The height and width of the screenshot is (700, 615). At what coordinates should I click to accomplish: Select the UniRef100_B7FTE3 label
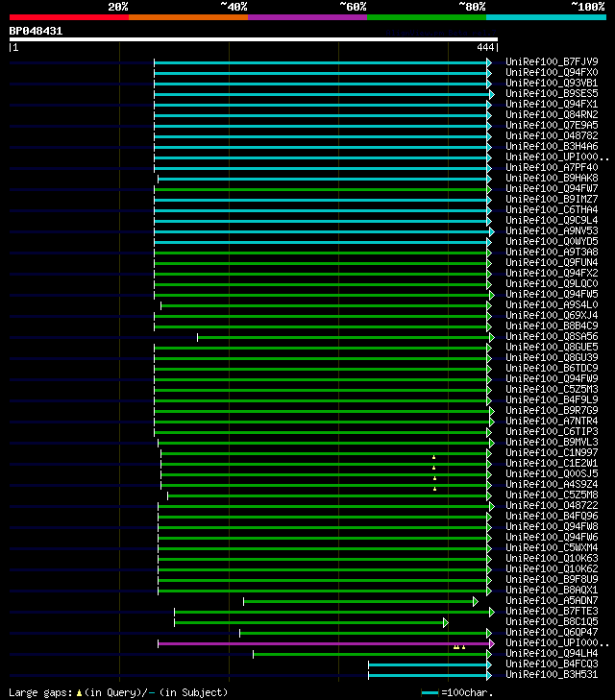(x=552, y=611)
